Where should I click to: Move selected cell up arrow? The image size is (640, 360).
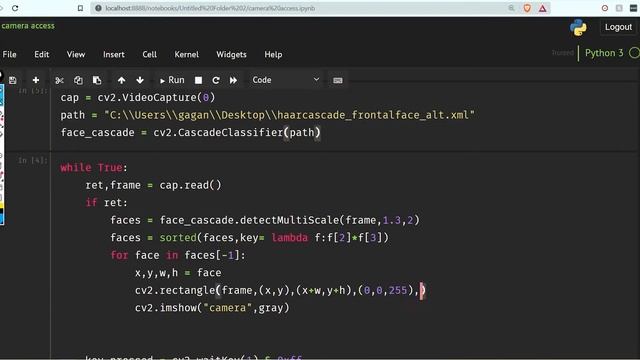(121, 80)
